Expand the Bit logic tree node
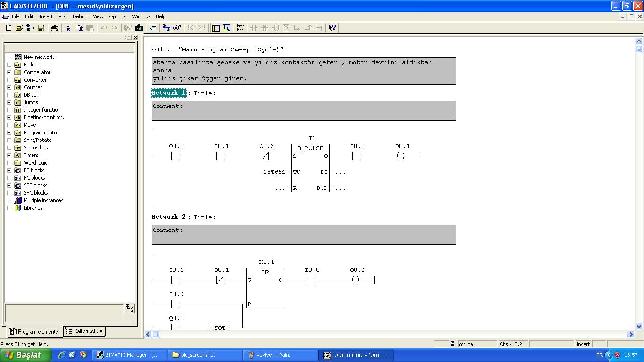The height and width of the screenshot is (362, 644). click(9, 65)
